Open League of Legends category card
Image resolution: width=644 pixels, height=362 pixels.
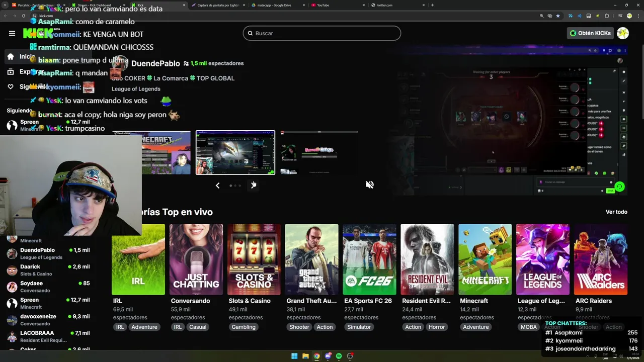pyautogui.click(x=543, y=259)
